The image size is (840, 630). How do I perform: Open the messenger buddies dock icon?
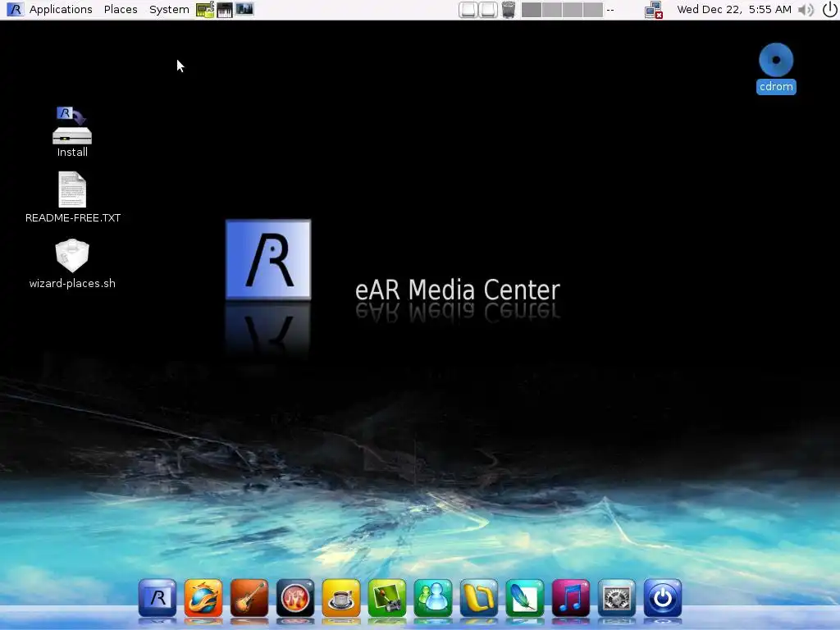[x=433, y=598]
